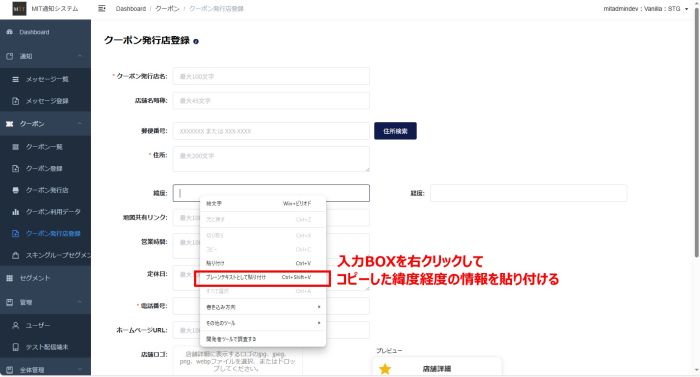This screenshot has height=377, width=700.
Task: Go to Dashboard via breadcrumb link
Action: pyautogui.click(x=130, y=8)
